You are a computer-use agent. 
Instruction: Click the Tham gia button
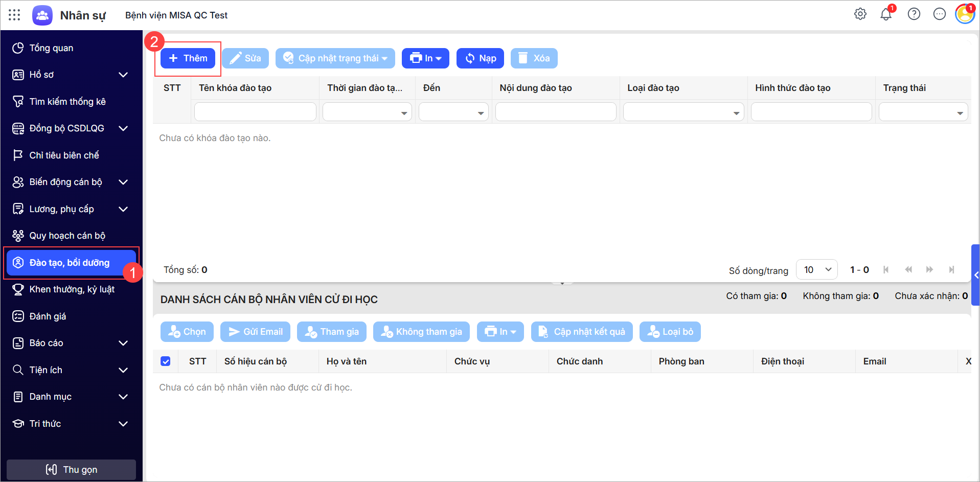[332, 332]
